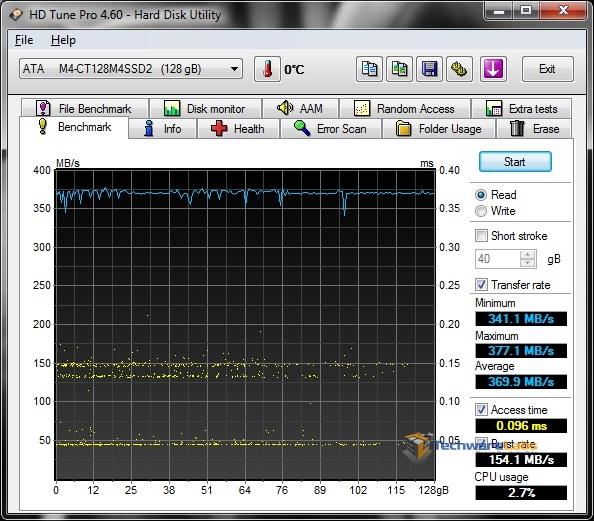This screenshot has height=521, width=594.
Task: Switch to the File Benchmark tab
Action: (x=84, y=108)
